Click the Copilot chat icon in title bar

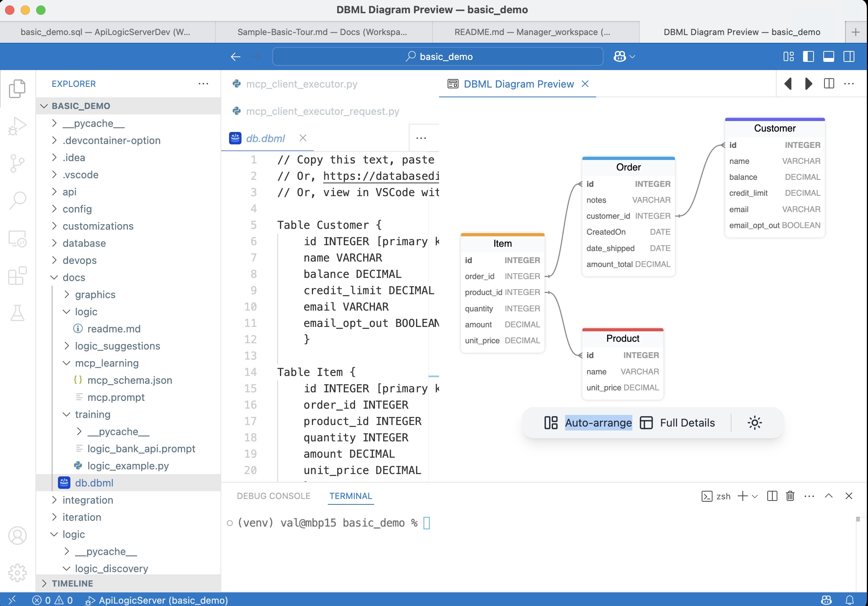(x=620, y=57)
